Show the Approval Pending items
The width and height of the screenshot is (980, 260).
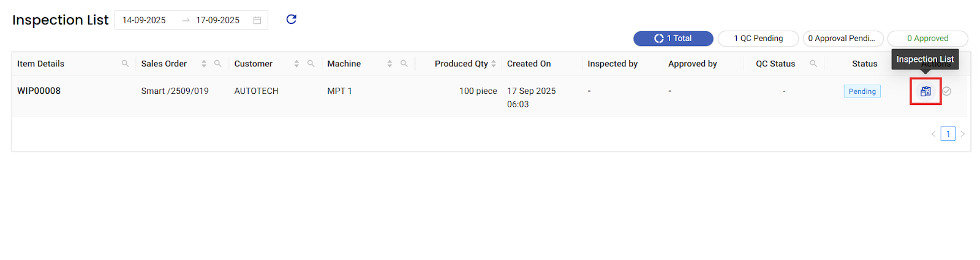tap(843, 39)
